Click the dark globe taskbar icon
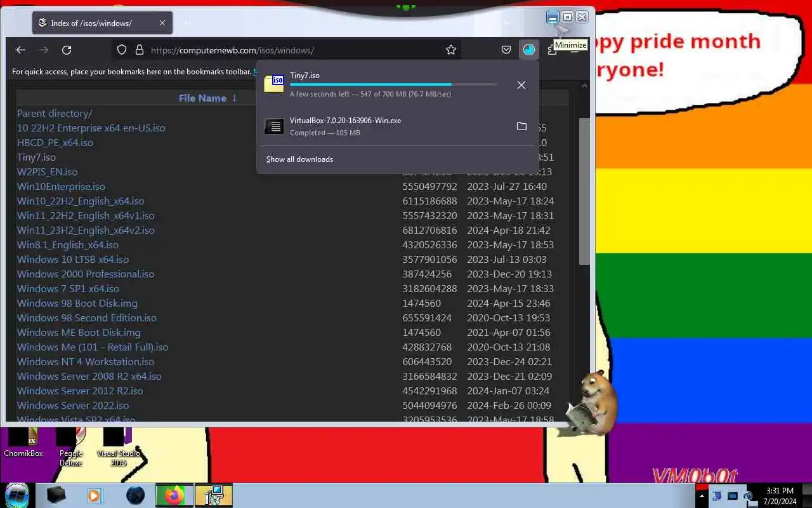Viewport: 812px width, 508px height. point(135,495)
